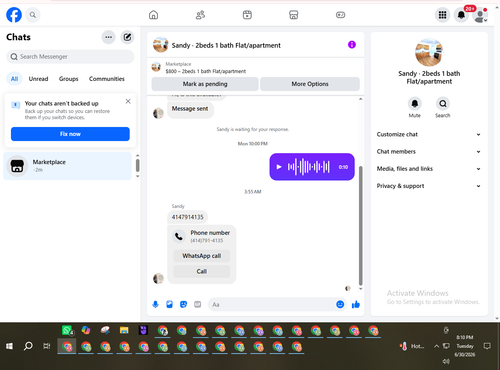Select the Unread chats filter
500x370 pixels.
tap(38, 79)
